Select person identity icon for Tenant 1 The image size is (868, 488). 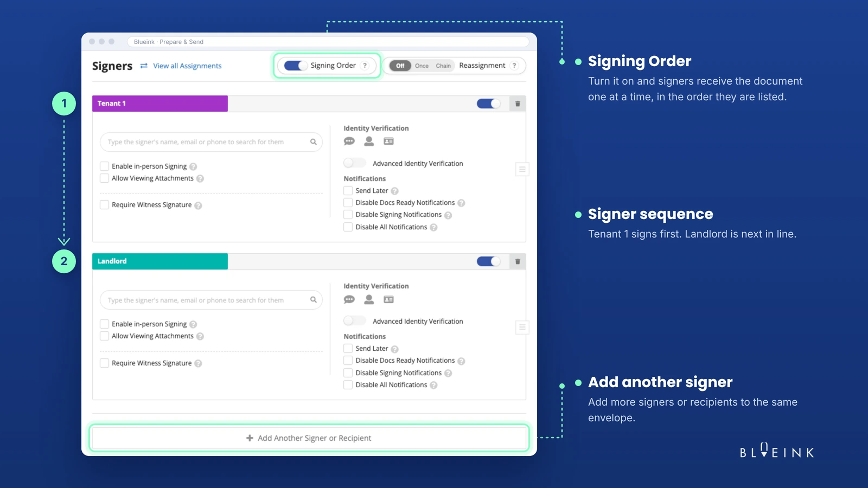pyautogui.click(x=369, y=142)
